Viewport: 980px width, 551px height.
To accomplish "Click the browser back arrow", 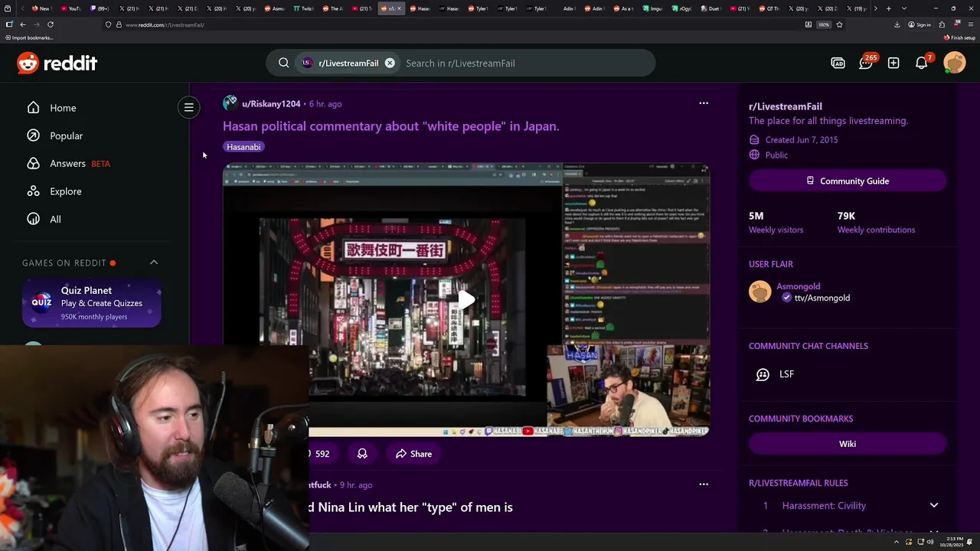I will point(22,24).
